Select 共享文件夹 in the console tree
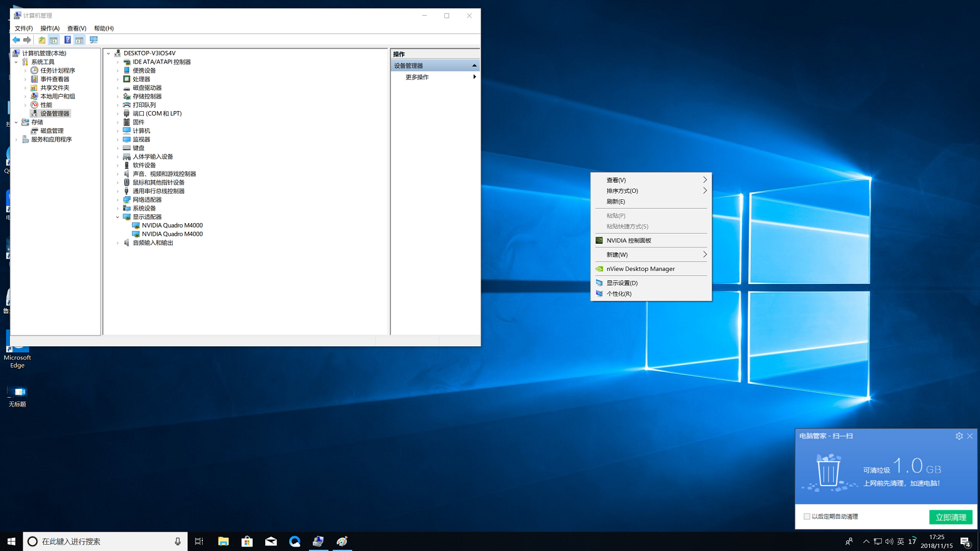The width and height of the screenshot is (980, 551). click(x=55, y=88)
